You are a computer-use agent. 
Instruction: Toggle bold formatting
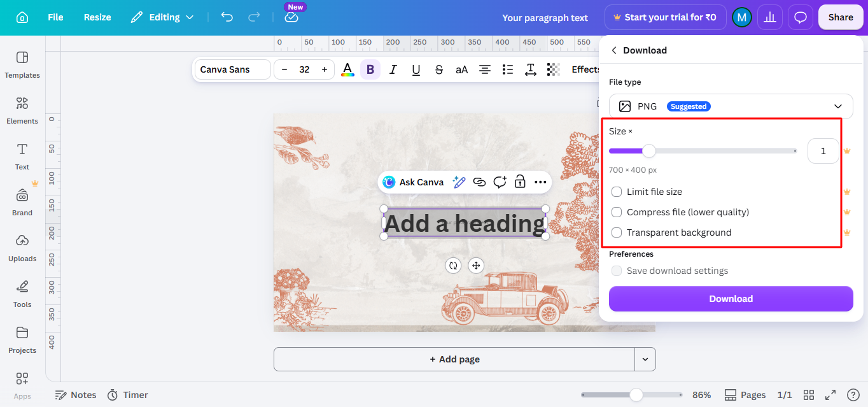pyautogui.click(x=370, y=69)
